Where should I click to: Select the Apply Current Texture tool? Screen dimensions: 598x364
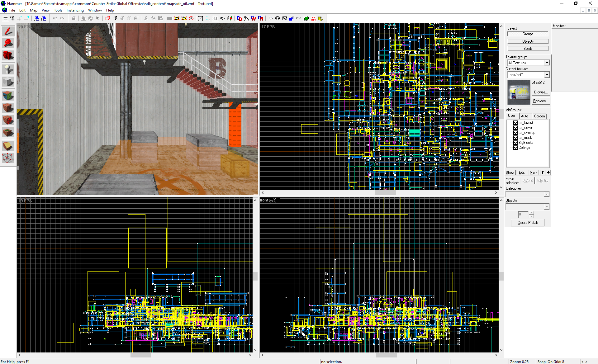pyautogui.click(x=8, y=108)
